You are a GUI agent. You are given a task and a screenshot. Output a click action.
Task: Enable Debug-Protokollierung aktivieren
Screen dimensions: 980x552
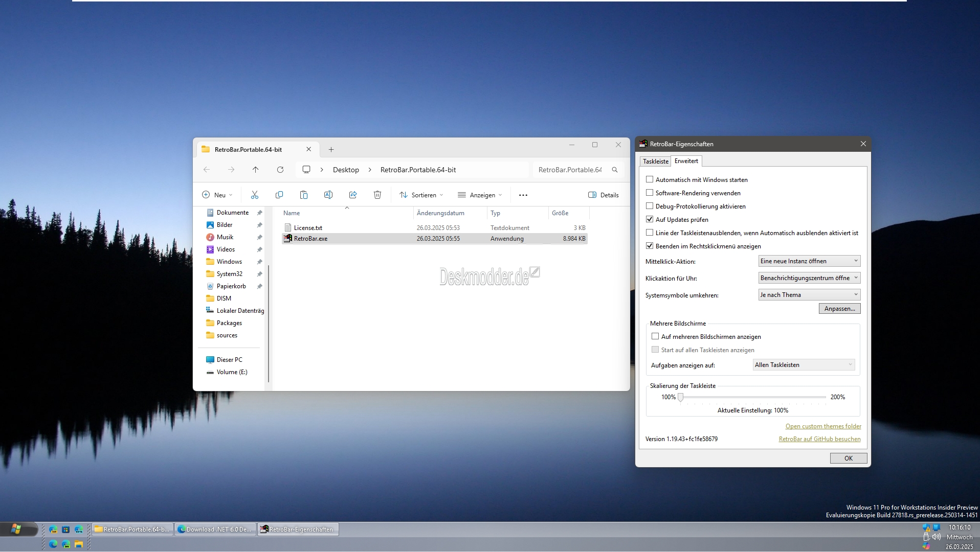[650, 206]
